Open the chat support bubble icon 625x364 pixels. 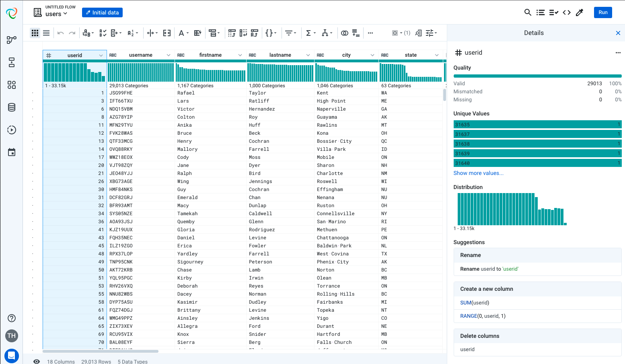(x=11, y=356)
